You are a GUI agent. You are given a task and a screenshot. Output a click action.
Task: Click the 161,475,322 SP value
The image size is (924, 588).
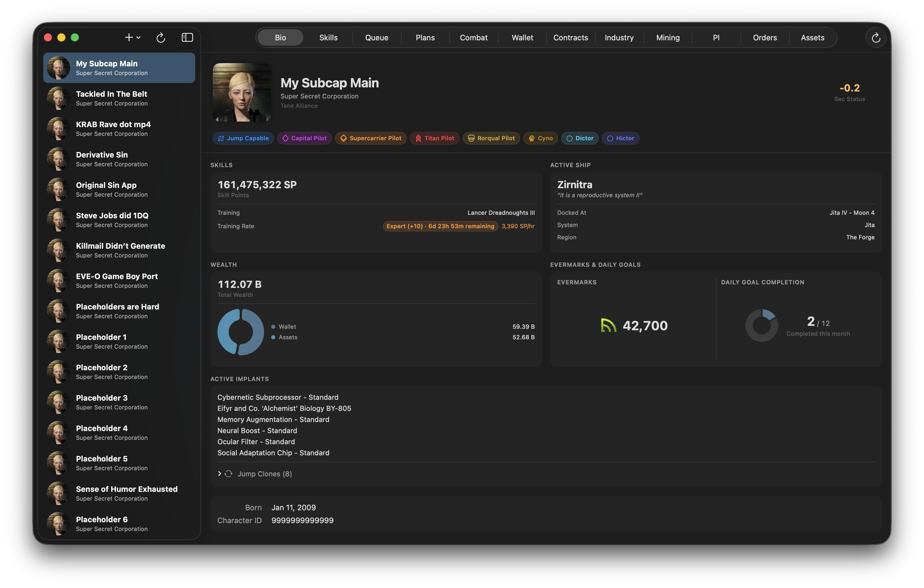click(257, 185)
